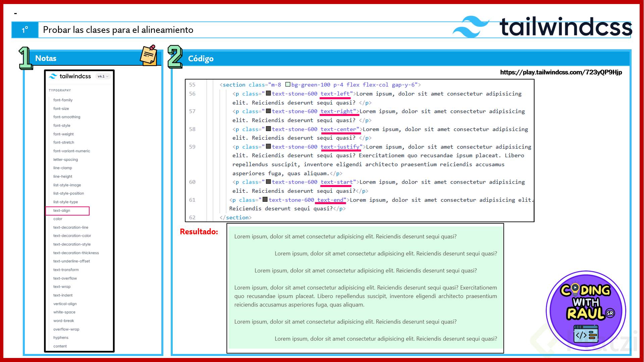Select text-align in the typography sidebar
The width and height of the screenshot is (644, 362).
(x=62, y=210)
